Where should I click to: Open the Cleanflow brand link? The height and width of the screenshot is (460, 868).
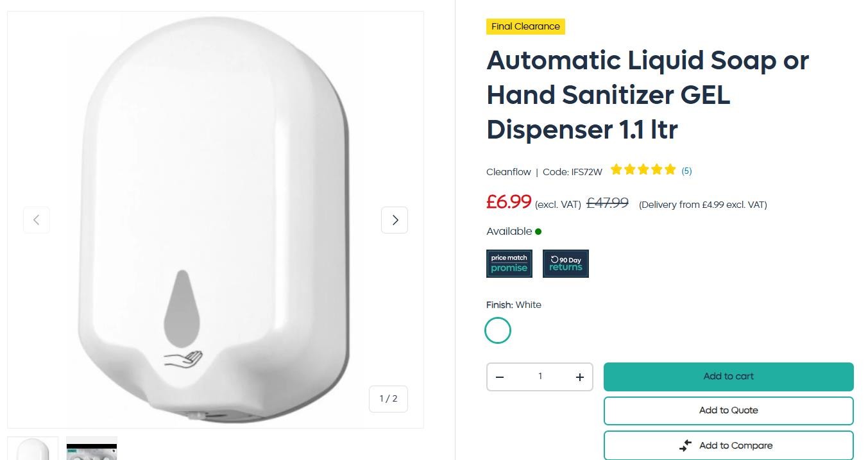tap(509, 172)
